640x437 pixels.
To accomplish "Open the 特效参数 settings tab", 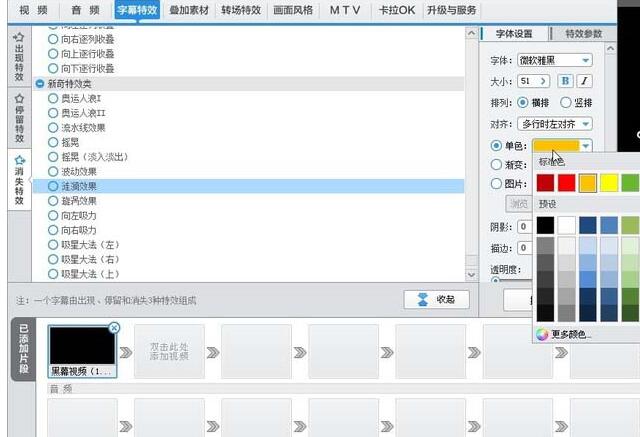I will point(584,34).
